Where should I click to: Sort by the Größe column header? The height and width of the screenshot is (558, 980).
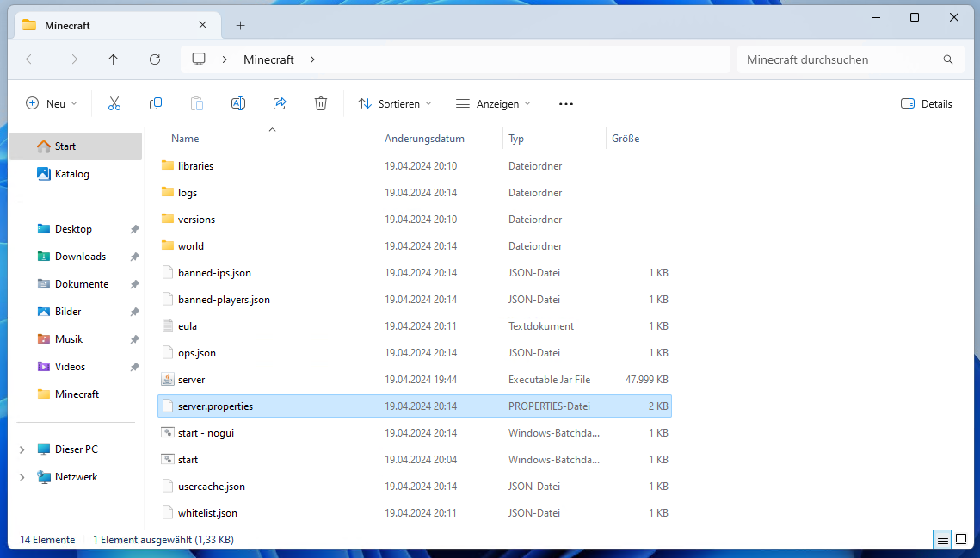click(x=626, y=139)
